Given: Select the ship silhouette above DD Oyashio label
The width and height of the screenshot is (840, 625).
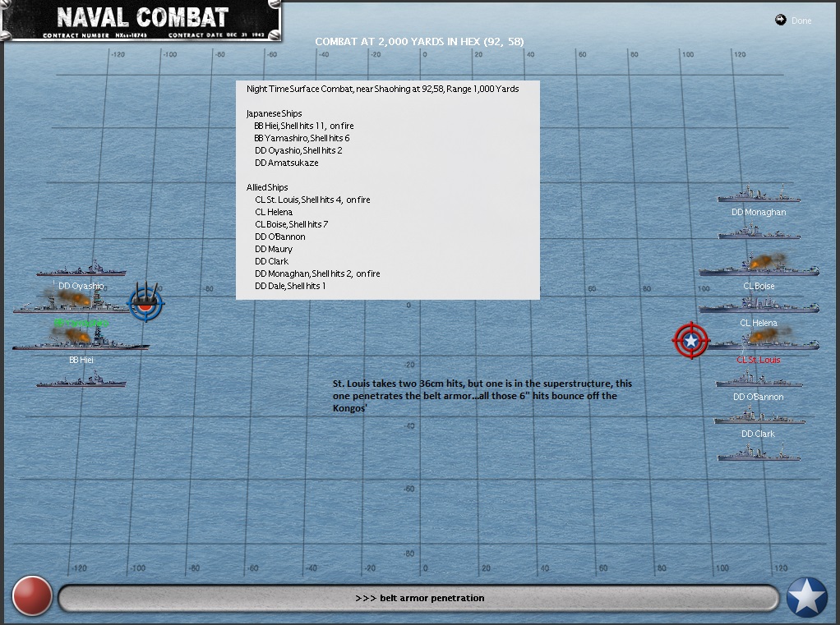Looking at the screenshot, I should pos(81,268).
